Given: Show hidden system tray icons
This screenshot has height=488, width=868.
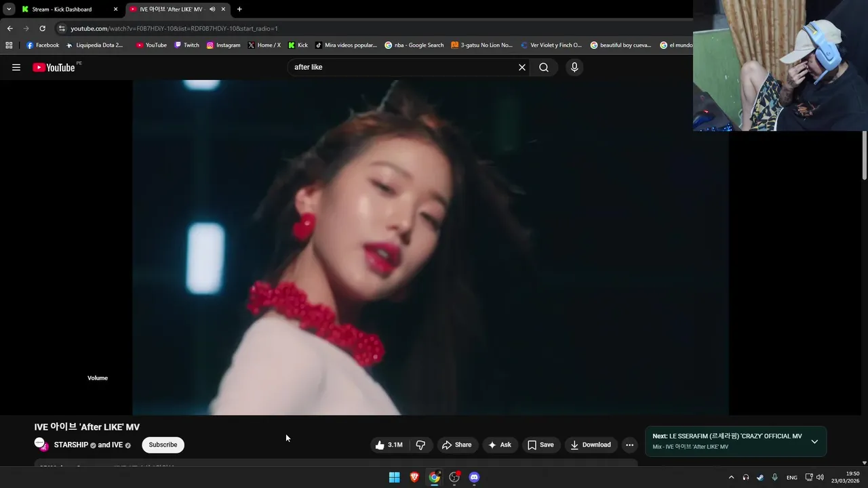Looking at the screenshot, I should coord(731,477).
